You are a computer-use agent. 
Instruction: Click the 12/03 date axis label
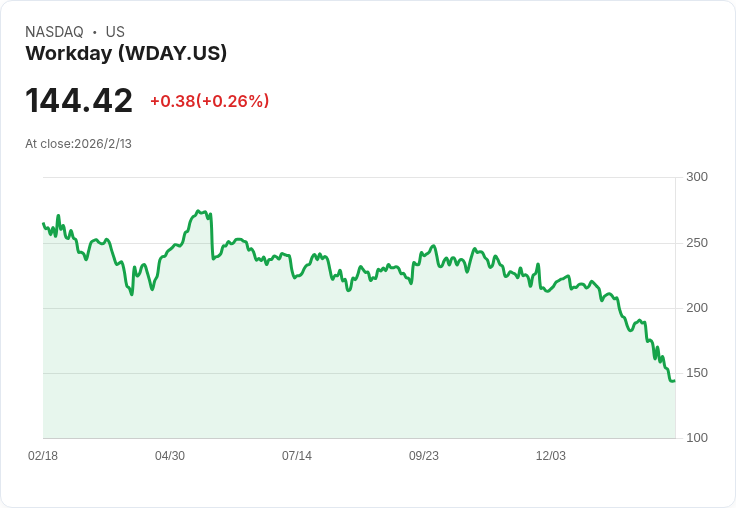coord(551,456)
